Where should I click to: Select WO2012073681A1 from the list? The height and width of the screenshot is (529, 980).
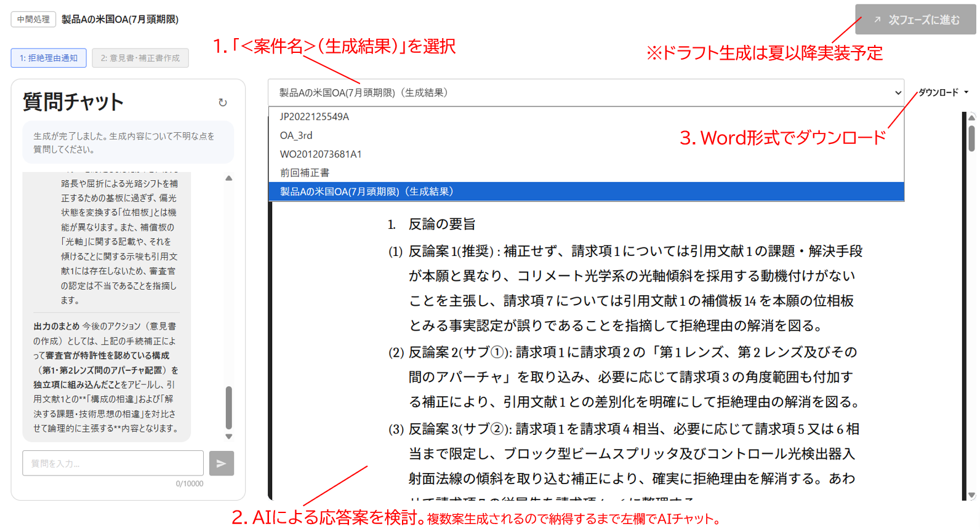[x=586, y=154]
